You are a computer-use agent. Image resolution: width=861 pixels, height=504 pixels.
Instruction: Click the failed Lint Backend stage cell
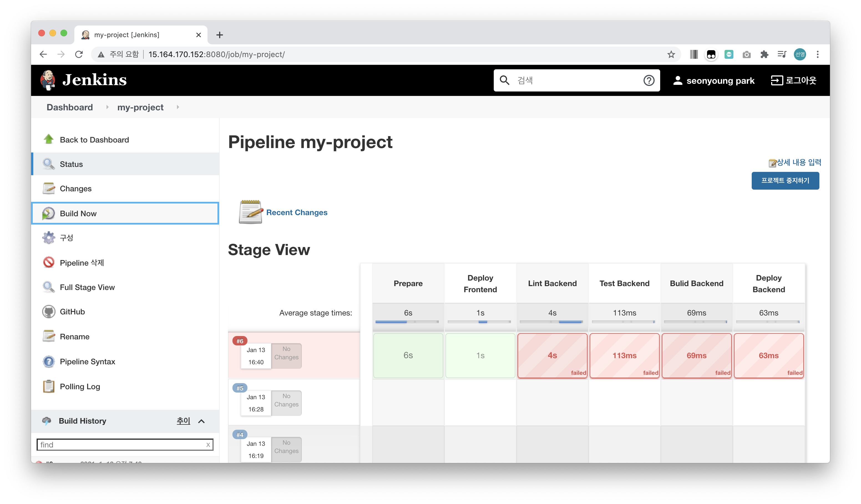[552, 355]
